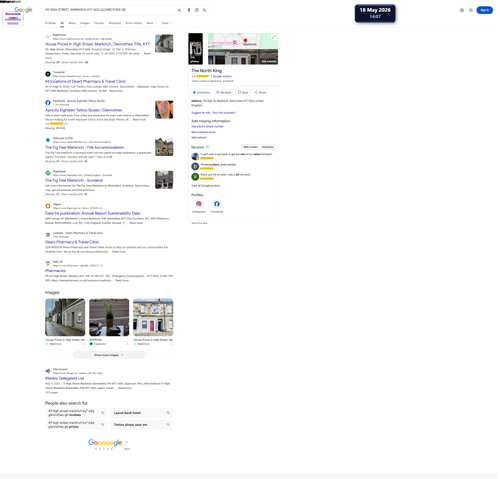Open the NHS Pharmacies result link
500x479 pixels.
56,272
